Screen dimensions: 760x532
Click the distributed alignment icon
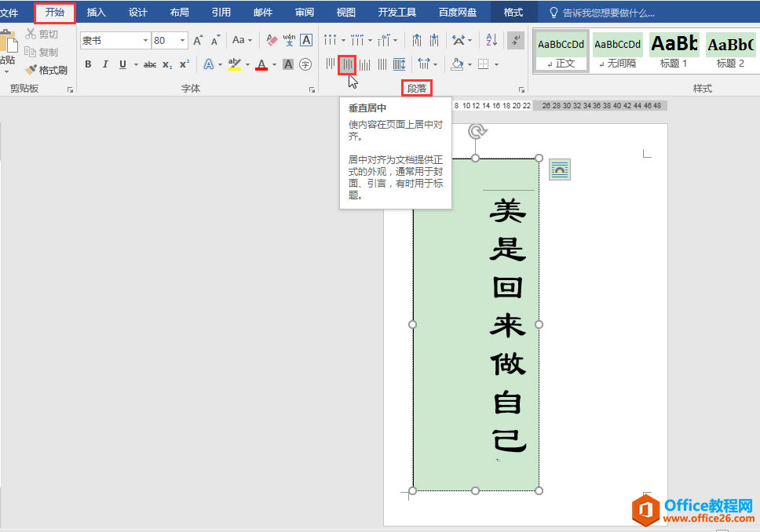pyautogui.click(x=400, y=64)
